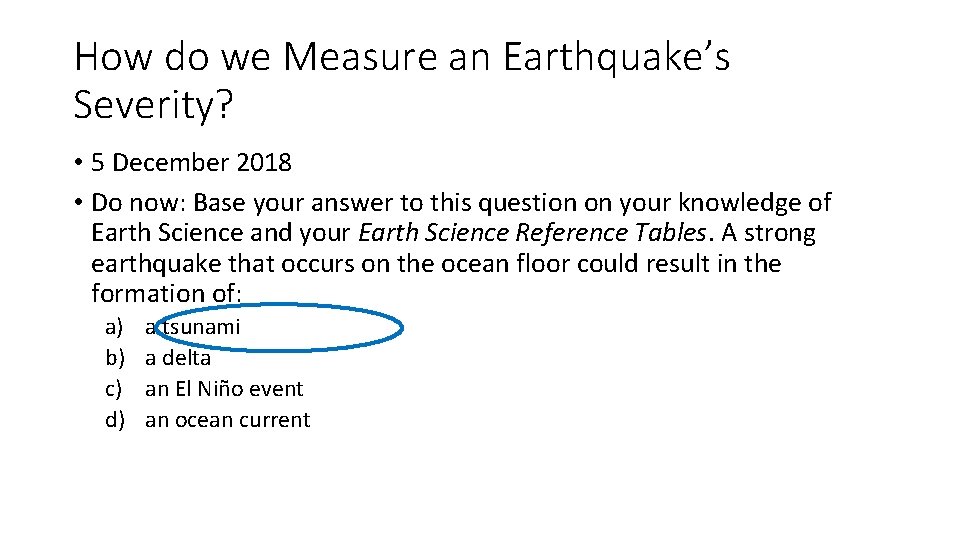Image resolution: width=960 pixels, height=540 pixels.
Task: Click the "c)" list label
Action: [113, 389]
